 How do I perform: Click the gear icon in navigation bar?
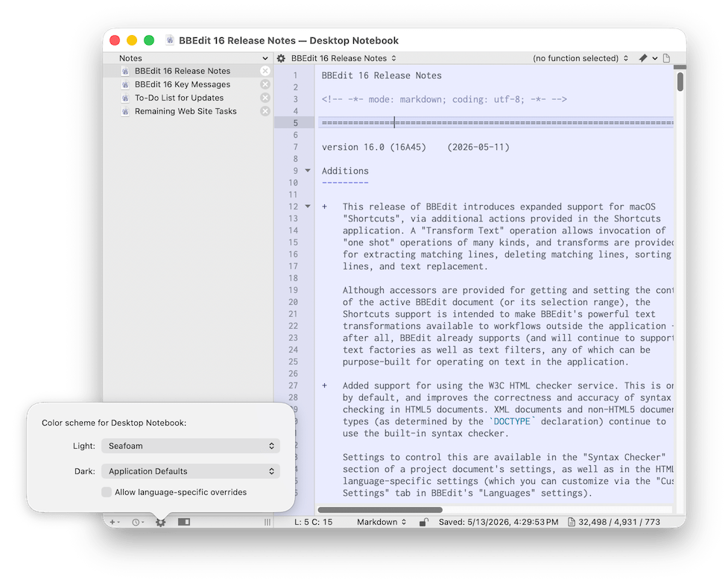[x=282, y=58]
